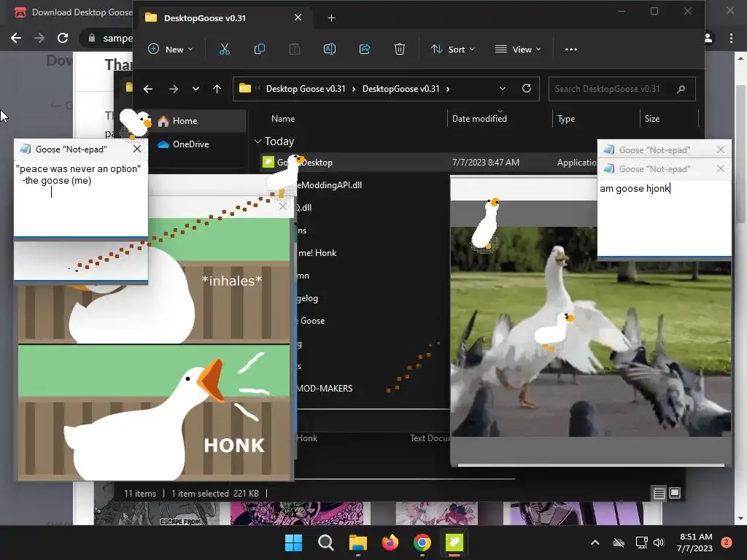Screen dimensions: 747x560
Task: Expand the address bar history dropdown
Action: (502, 88)
